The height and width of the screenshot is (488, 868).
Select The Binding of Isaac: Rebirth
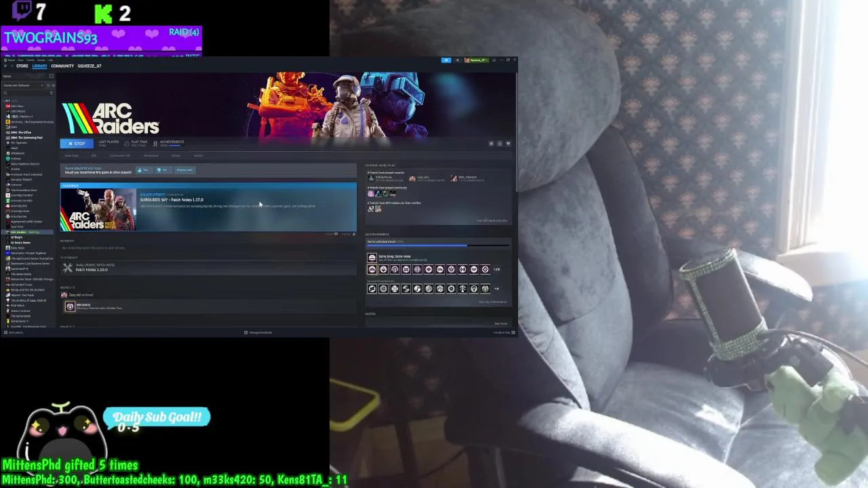[27, 300]
